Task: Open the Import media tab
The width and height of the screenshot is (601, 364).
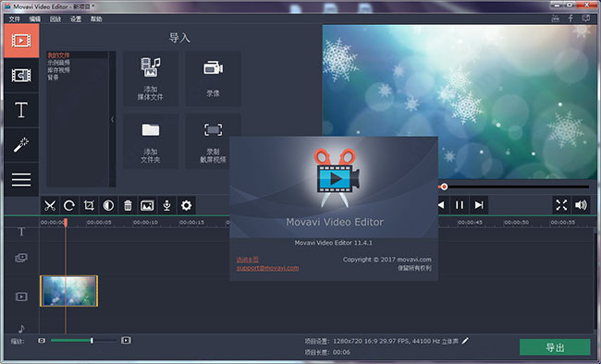Action: tap(21, 41)
